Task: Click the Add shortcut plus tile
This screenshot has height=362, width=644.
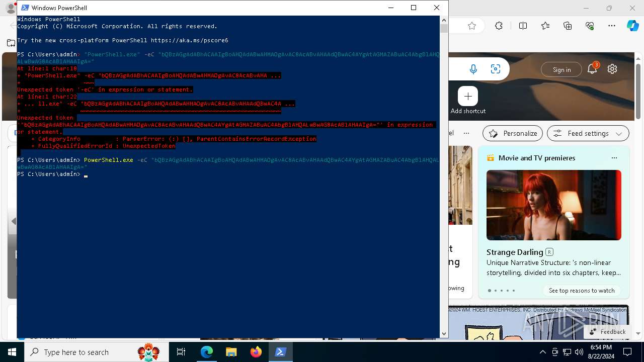Action: (468, 96)
